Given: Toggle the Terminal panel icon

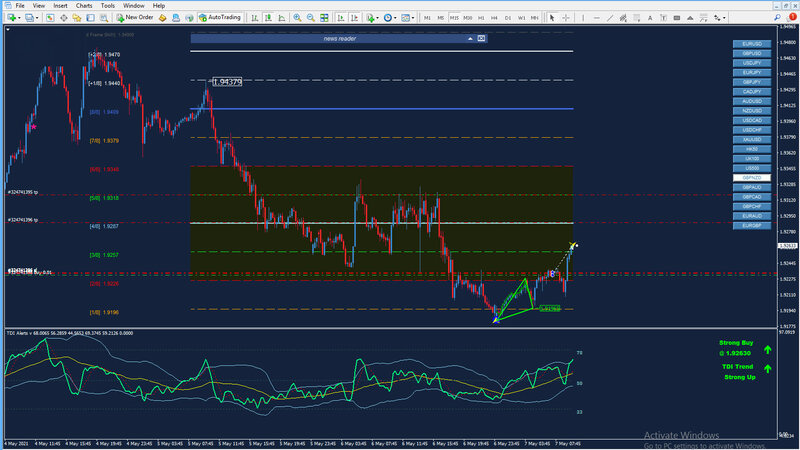Looking at the screenshot, I should tap(90, 18).
